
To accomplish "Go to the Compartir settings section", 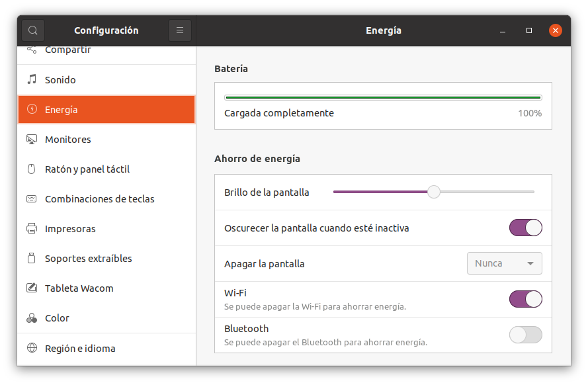I will pyautogui.click(x=67, y=50).
